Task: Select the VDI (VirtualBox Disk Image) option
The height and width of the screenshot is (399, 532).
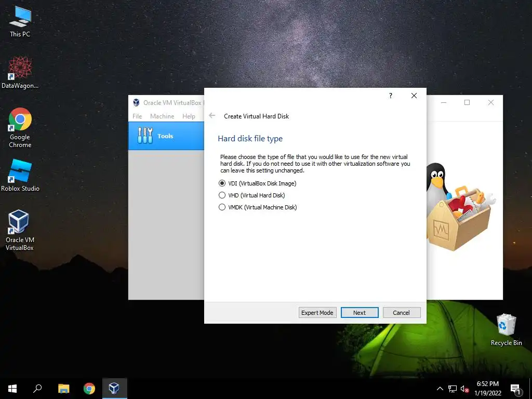Action: (x=258, y=183)
